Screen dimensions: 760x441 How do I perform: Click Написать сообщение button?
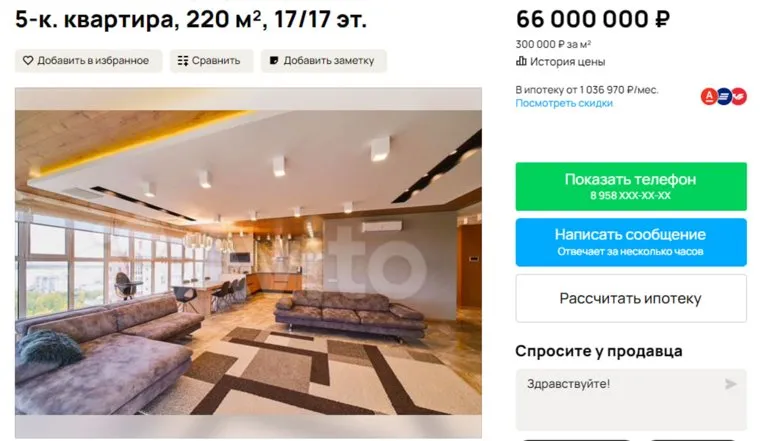tap(631, 242)
